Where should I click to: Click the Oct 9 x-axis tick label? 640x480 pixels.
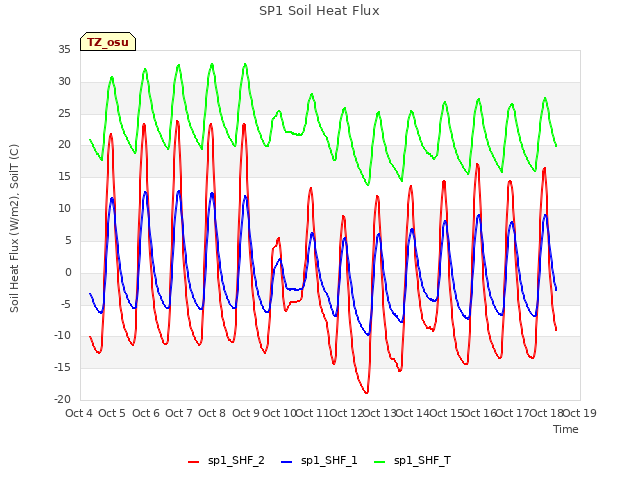click(x=246, y=413)
